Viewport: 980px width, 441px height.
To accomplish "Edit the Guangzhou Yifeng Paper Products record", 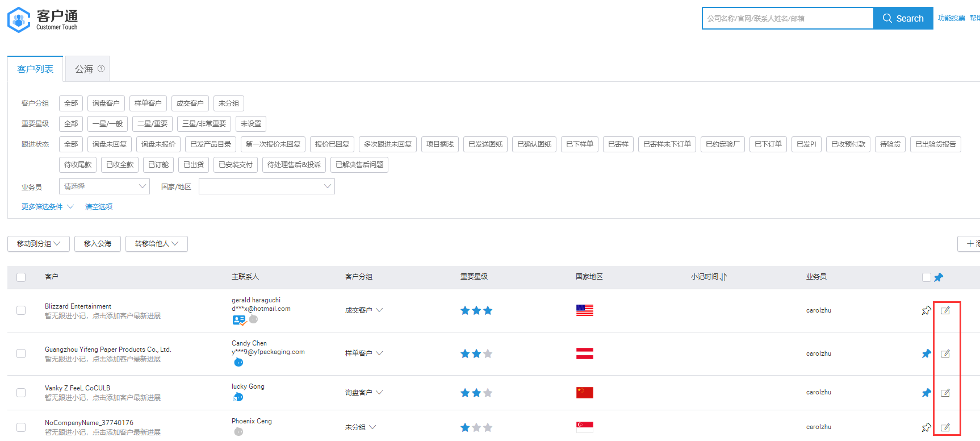I will click(x=945, y=353).
